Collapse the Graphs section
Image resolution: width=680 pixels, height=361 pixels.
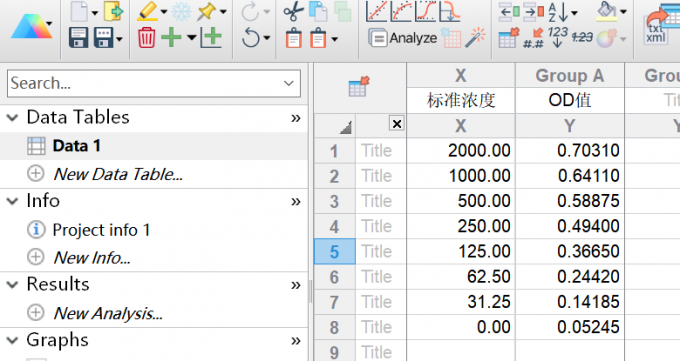click(x=13, y=341)
